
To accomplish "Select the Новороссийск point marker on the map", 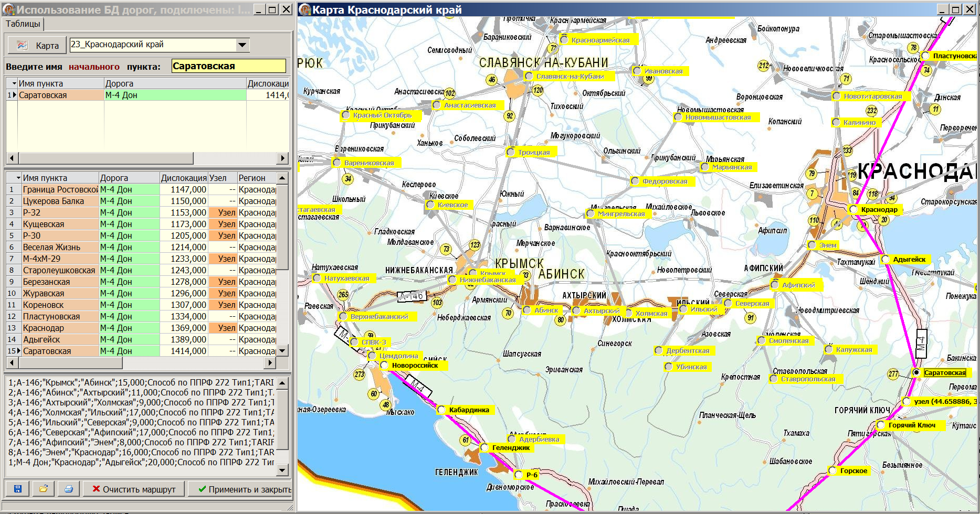I will 384,366.
